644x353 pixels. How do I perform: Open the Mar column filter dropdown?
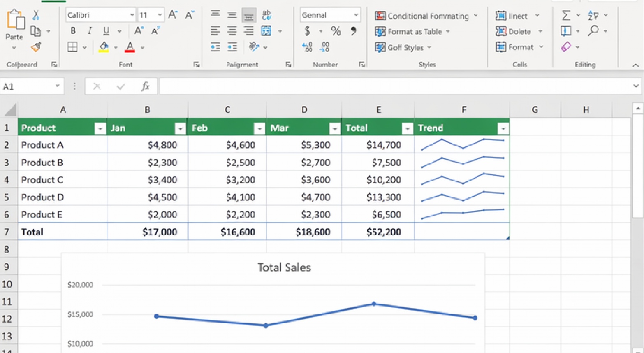click(x=335, y=129)
